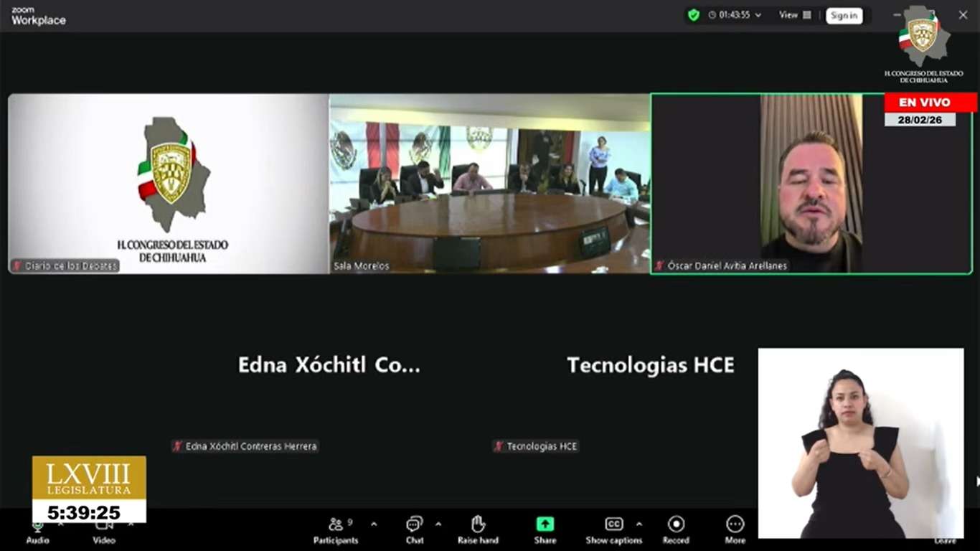Click the green Share screen button
980x551 pixels.
pos(545,529)
